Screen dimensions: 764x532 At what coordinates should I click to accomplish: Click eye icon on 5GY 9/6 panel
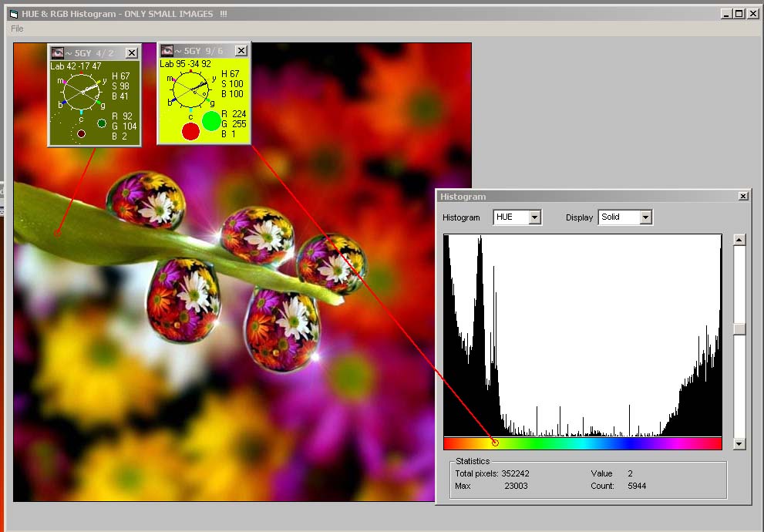(x=167, y=50)
